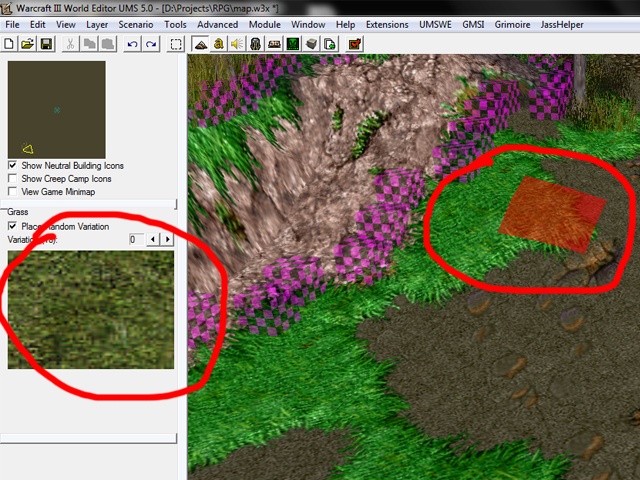Activate the selection brush tool icon
This screenshot has height=480, width=640.
tap(176, 44)
